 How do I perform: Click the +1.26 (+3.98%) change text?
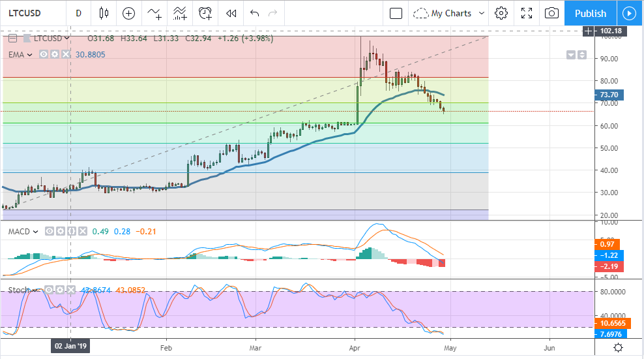(x=245, y=39)
